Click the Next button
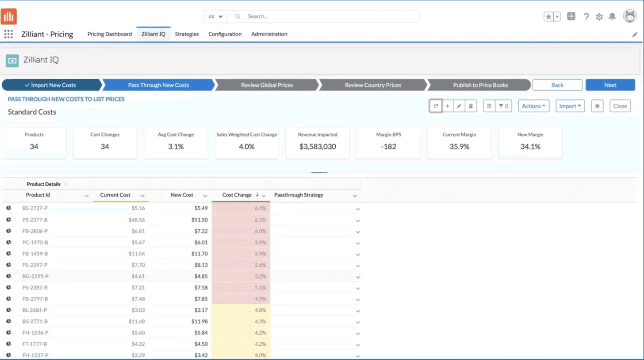 610,85
